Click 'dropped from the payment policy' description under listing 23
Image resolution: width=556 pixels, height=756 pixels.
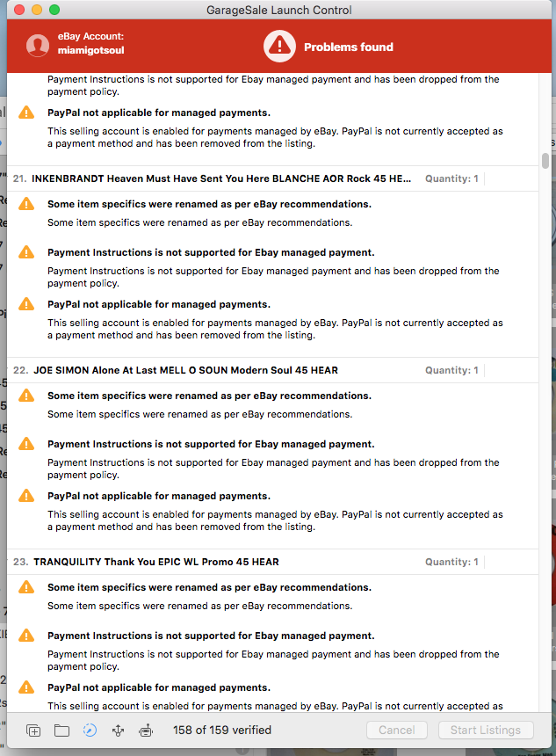273,660
